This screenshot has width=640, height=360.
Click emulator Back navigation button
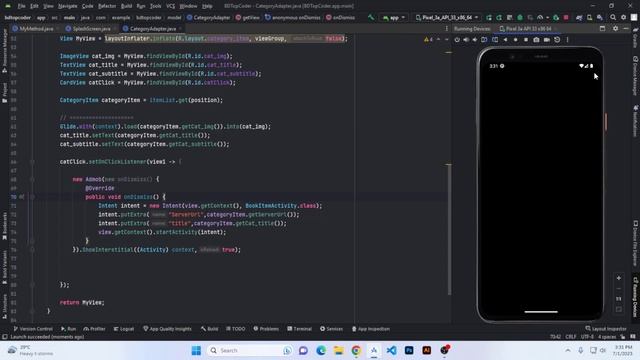tap(505, 40)
